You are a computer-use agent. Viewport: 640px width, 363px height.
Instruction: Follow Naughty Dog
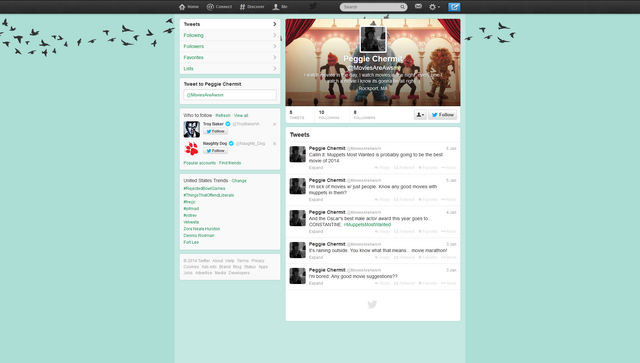(x=216, y=151)
